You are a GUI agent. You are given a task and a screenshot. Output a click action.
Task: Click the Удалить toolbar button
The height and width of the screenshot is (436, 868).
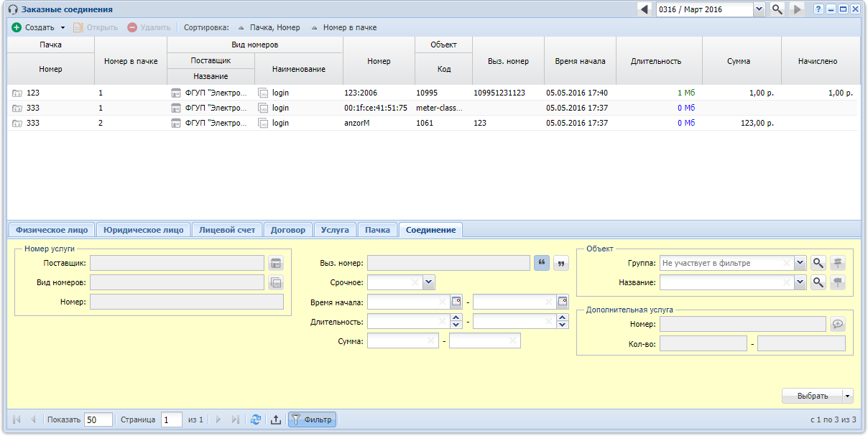149,28
